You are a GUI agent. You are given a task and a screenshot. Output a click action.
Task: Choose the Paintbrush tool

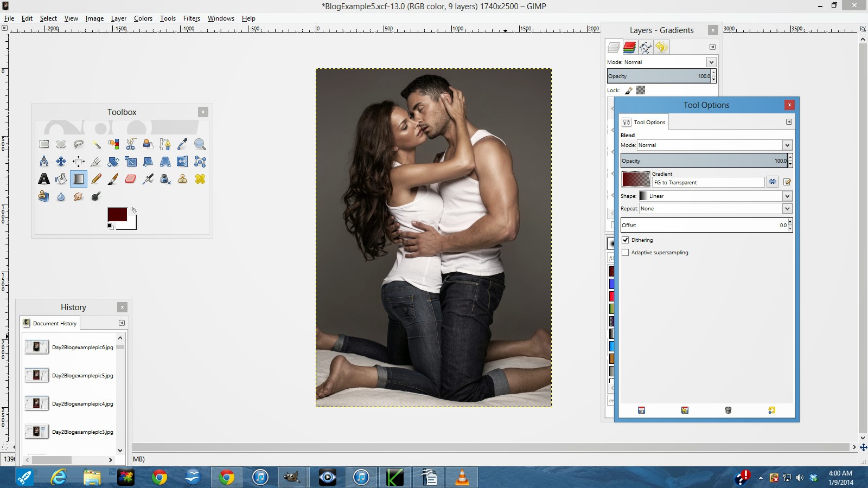pos(113,179)
